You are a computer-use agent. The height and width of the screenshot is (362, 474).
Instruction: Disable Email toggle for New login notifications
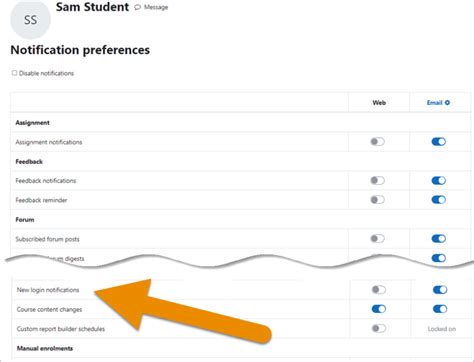(440, 290)
